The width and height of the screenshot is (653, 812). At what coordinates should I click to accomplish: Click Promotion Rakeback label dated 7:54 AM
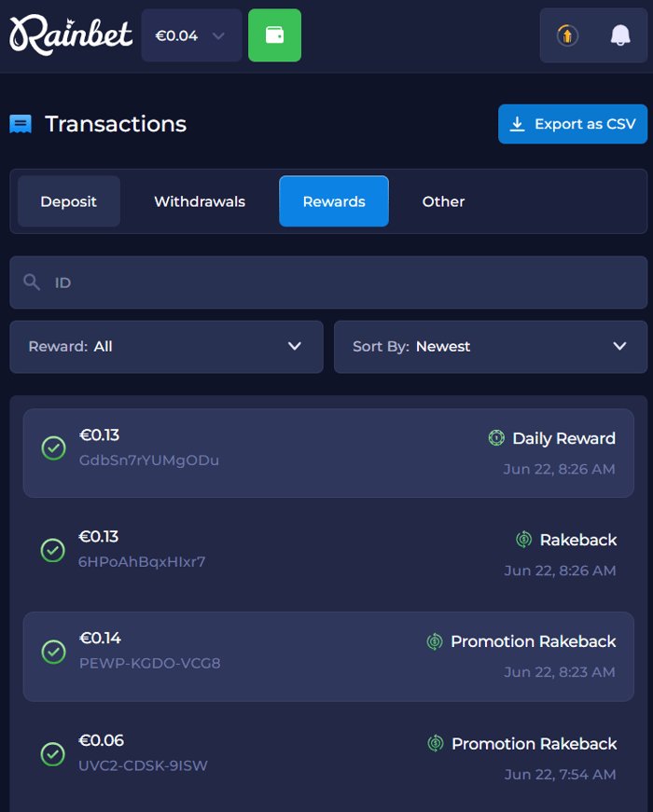click(x=535, y=744)
